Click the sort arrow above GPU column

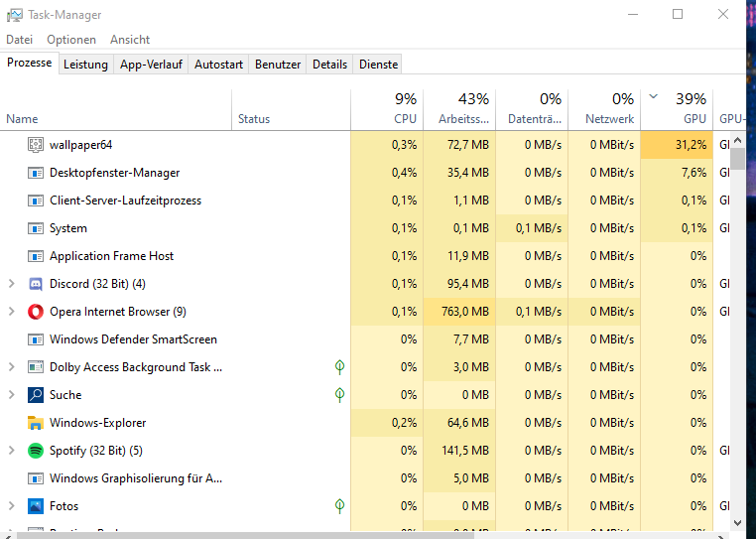tap(653, 96)
